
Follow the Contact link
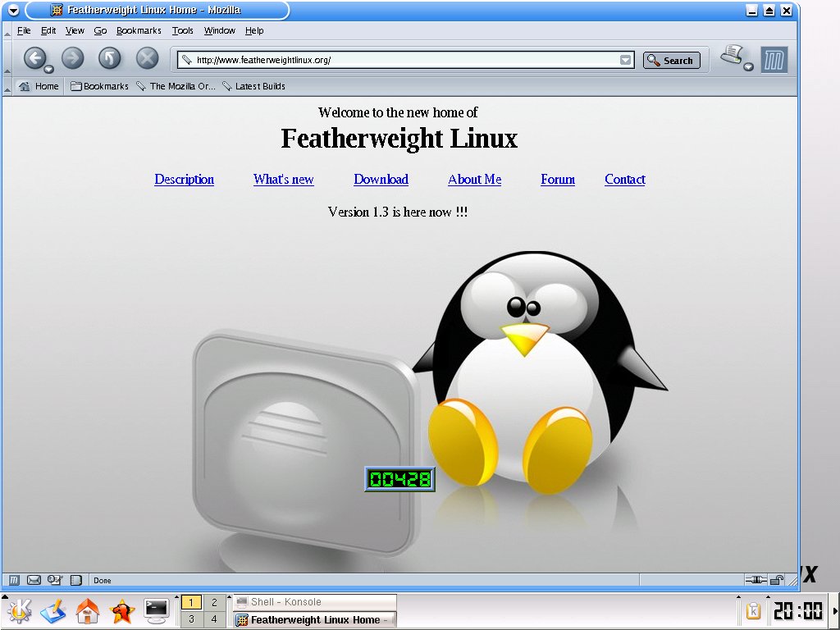click(x=624, y=179)
